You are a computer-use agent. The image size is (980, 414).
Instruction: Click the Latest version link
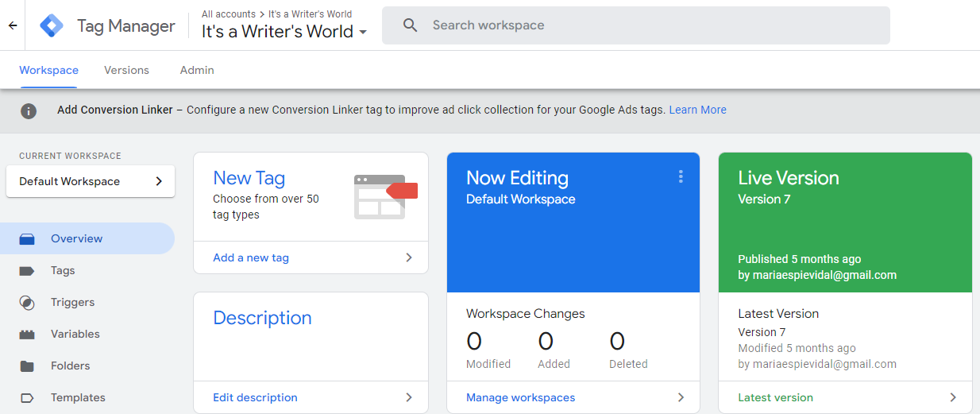(775, 397)
